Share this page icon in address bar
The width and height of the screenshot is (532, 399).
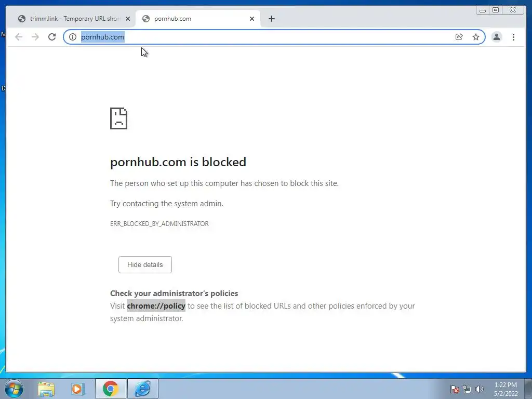[x=459, y=37]
